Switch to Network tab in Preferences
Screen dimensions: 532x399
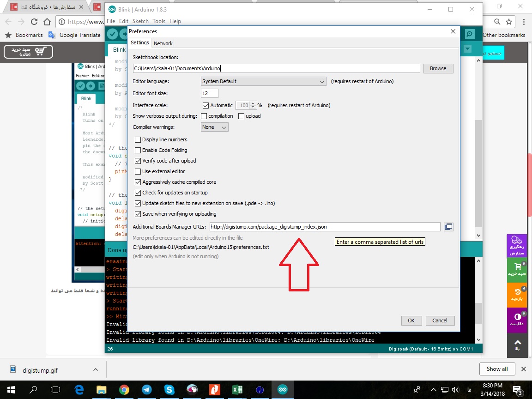[163, 43]
